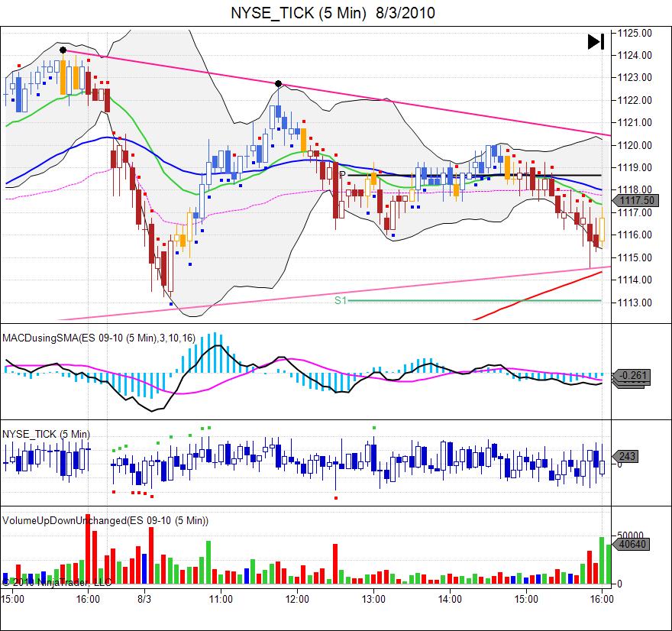Click the 1113.00 price axis label
Image resolution: width=672 pixels, height=631 pixels.
(x=635, y=303)
